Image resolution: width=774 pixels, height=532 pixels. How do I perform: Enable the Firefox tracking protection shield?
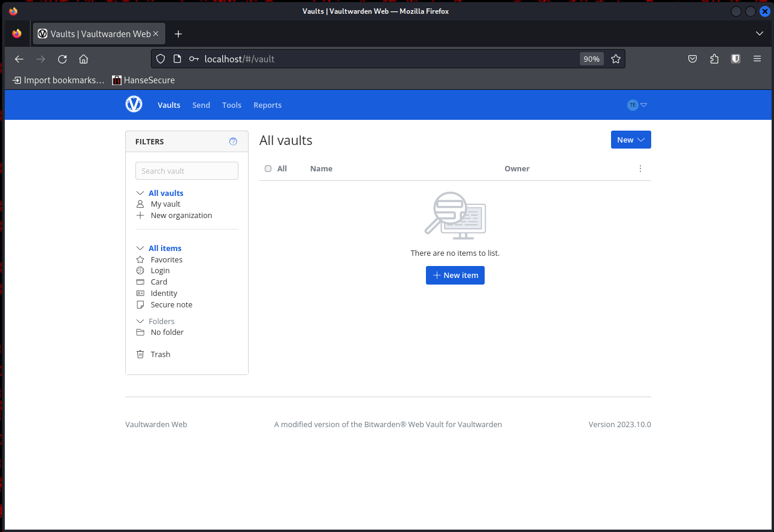click(160, 59)
